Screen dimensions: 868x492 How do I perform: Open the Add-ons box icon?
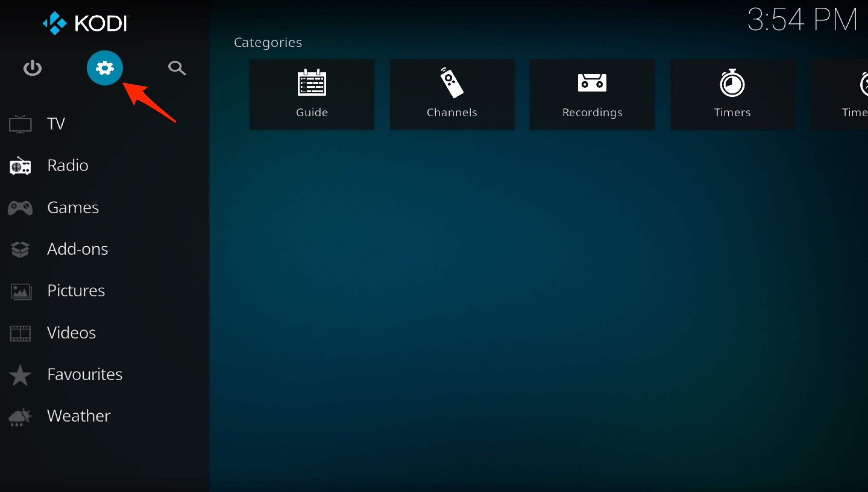[x=21, y=249]
